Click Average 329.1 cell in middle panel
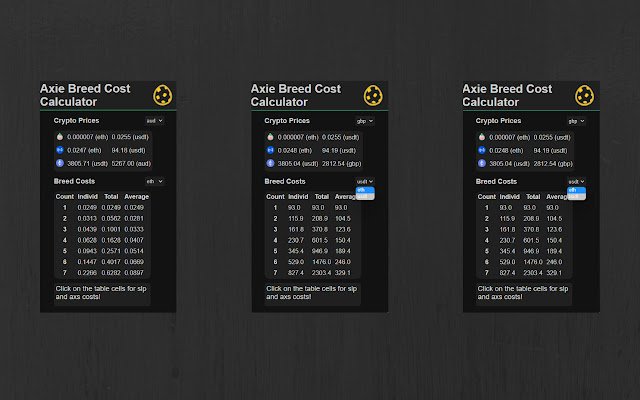This screenshot has width=640, height=400. click(x=343, y=273)
